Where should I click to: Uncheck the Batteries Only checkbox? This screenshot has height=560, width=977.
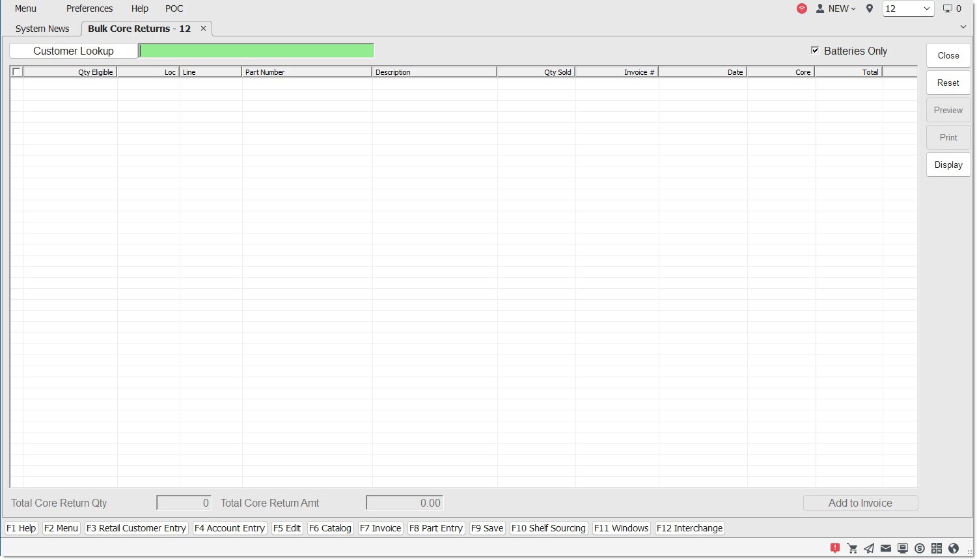(815, 51)
